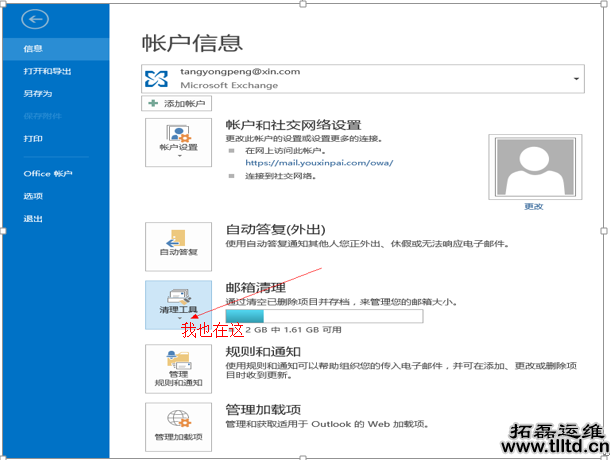Click the 连接到社交网络 text

click(x=281, y=176)
